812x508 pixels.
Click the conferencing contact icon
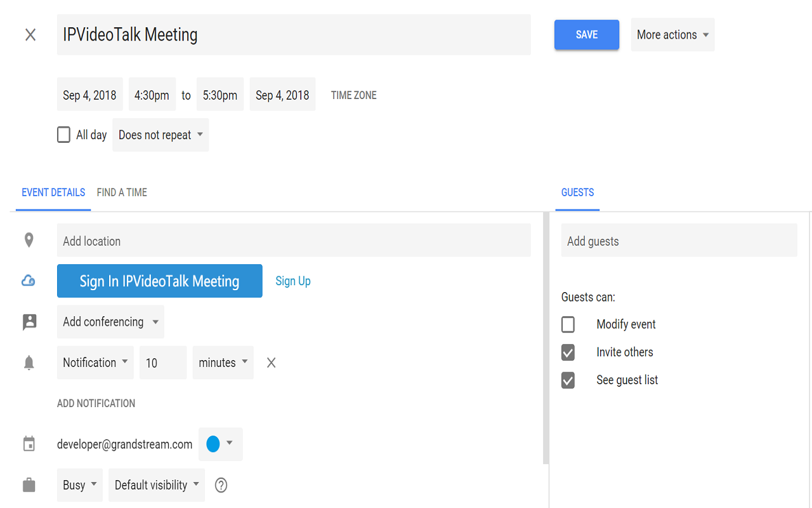pos(29,321)
